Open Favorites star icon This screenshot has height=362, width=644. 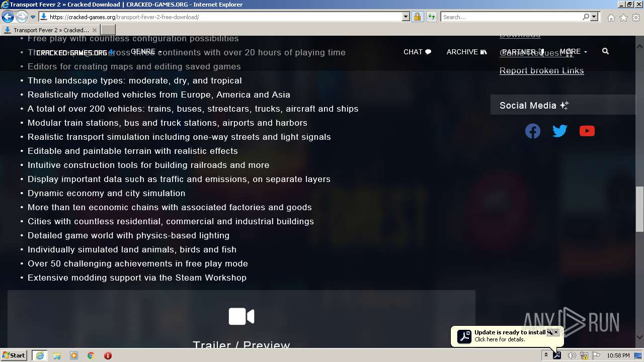click(623, 18)
